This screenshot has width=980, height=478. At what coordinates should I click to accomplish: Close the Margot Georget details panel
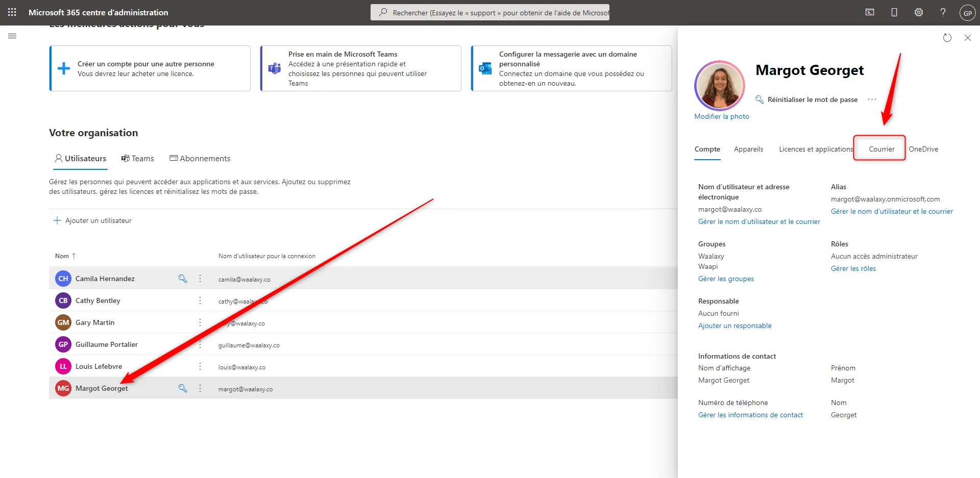click(x=968, y=38)
